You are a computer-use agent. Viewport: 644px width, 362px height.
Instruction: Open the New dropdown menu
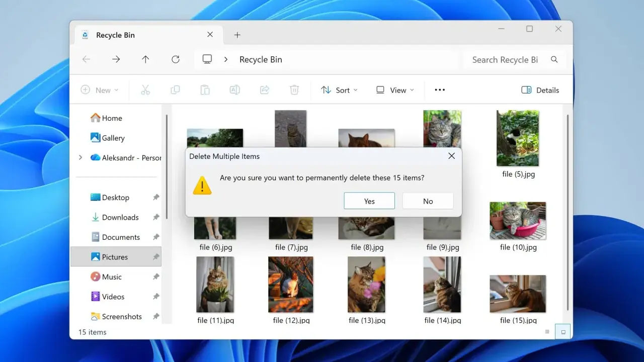100,90
